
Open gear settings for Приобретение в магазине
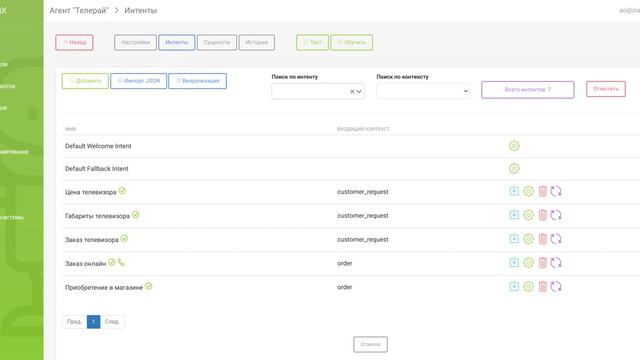click(x=528, y=287)
